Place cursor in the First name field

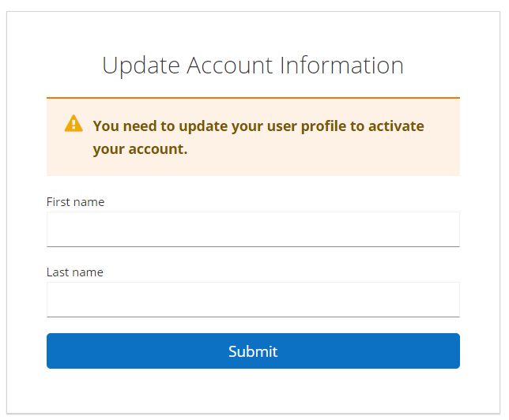point(253,229)
